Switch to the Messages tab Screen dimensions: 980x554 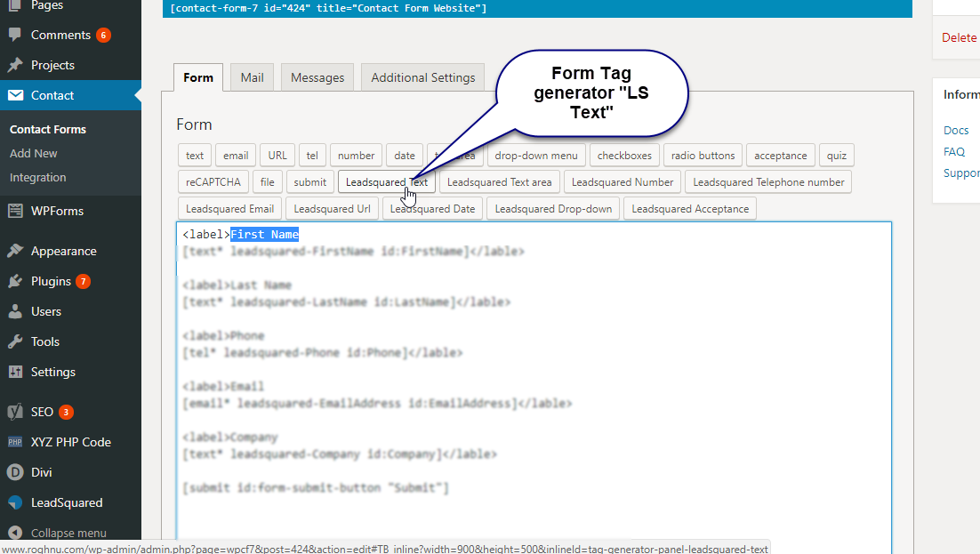(317, 77)
